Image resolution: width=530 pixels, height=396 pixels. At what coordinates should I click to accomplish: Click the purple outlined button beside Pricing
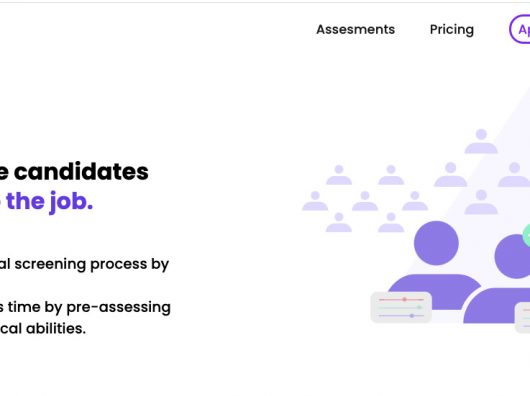click(x=520, y=30)
